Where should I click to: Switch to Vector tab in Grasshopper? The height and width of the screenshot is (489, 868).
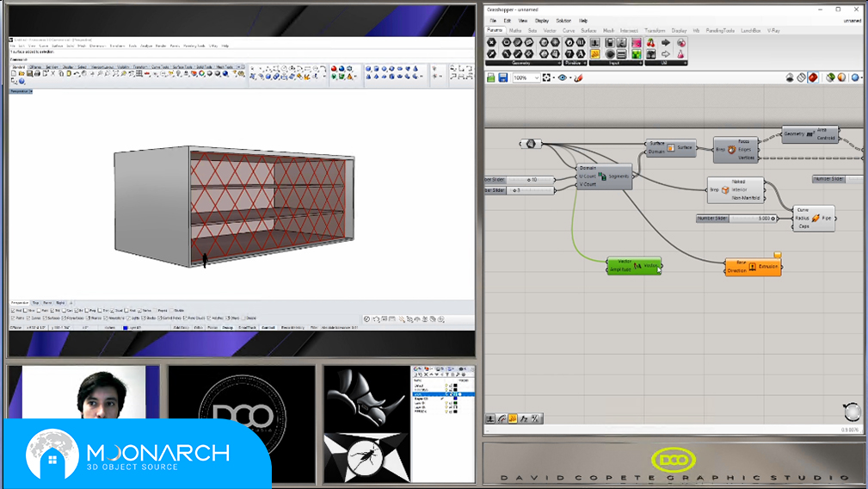pyautogui.click(x=550, y=30)
